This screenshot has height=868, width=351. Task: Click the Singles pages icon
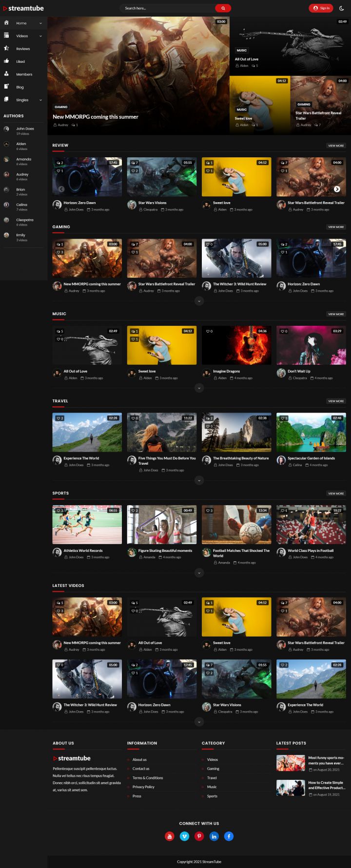coord(6,99)
